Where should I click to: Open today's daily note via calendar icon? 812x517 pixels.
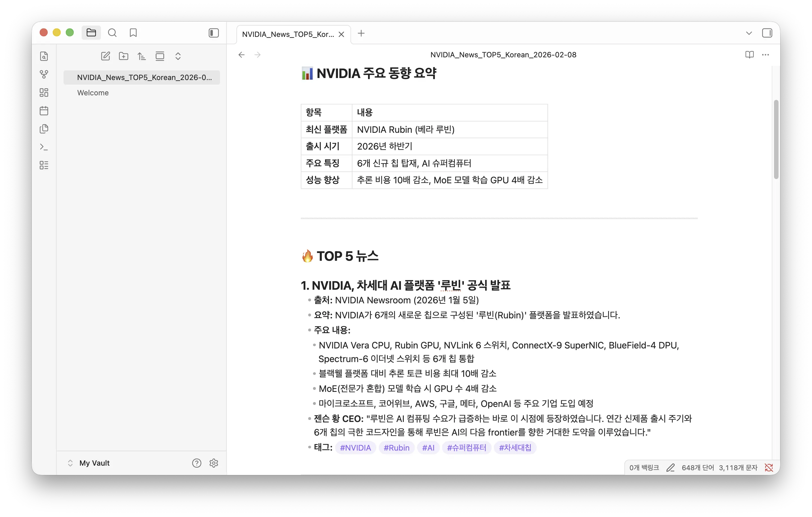pos(44,110)
